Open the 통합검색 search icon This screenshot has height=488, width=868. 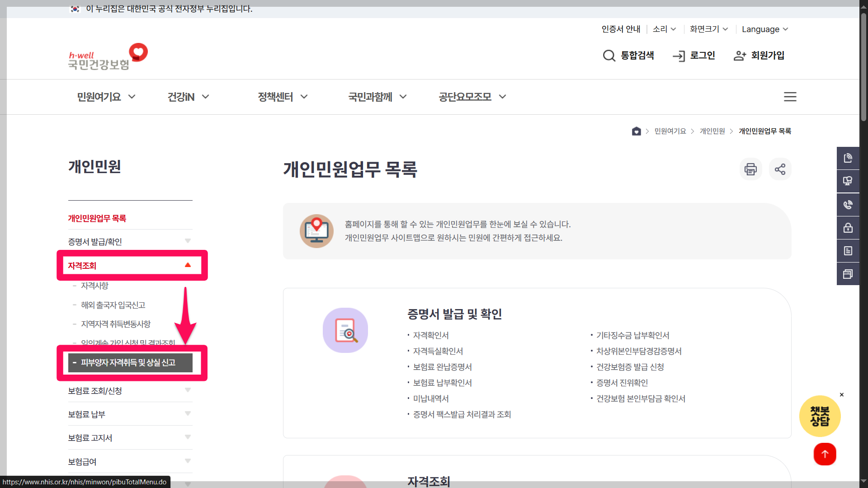click(609, 56)
